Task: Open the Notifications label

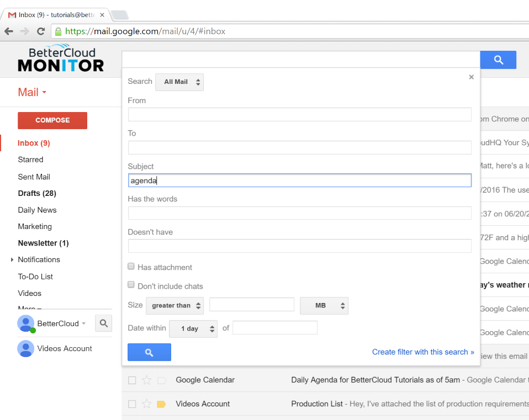Action: [x=39, y=259]
